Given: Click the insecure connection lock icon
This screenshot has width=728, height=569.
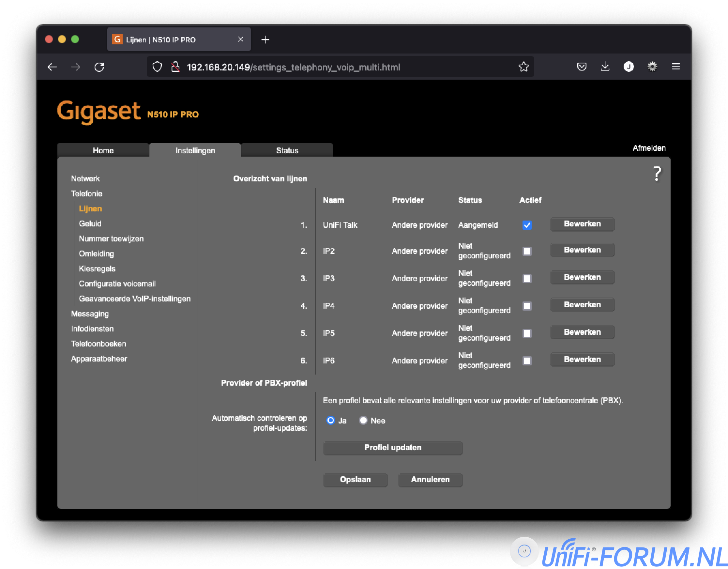Looking at the screenshot, I should tap(175, 67).
